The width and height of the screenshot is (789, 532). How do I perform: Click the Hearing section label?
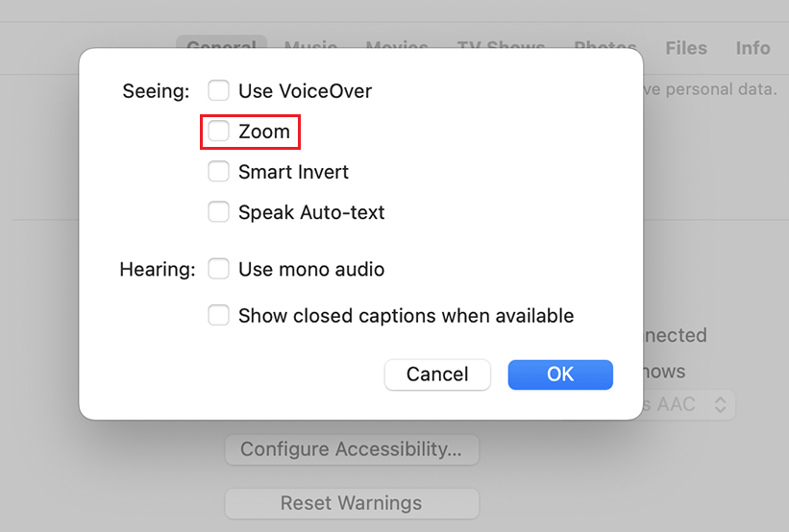tap(157, 269)
